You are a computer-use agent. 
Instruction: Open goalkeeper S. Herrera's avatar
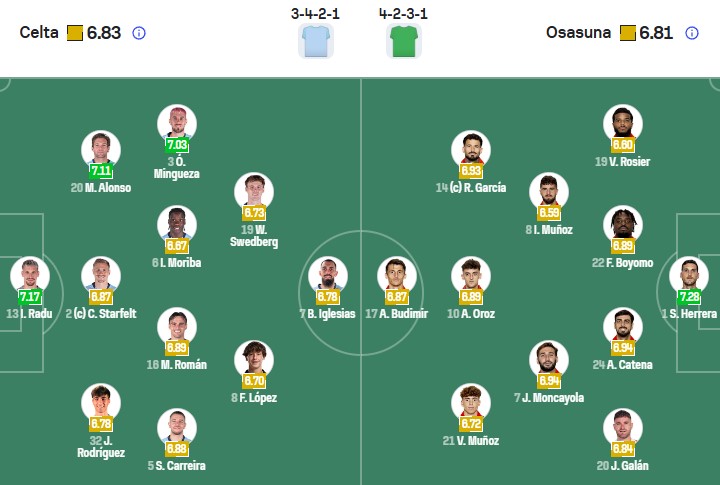(x=689, y=275)
